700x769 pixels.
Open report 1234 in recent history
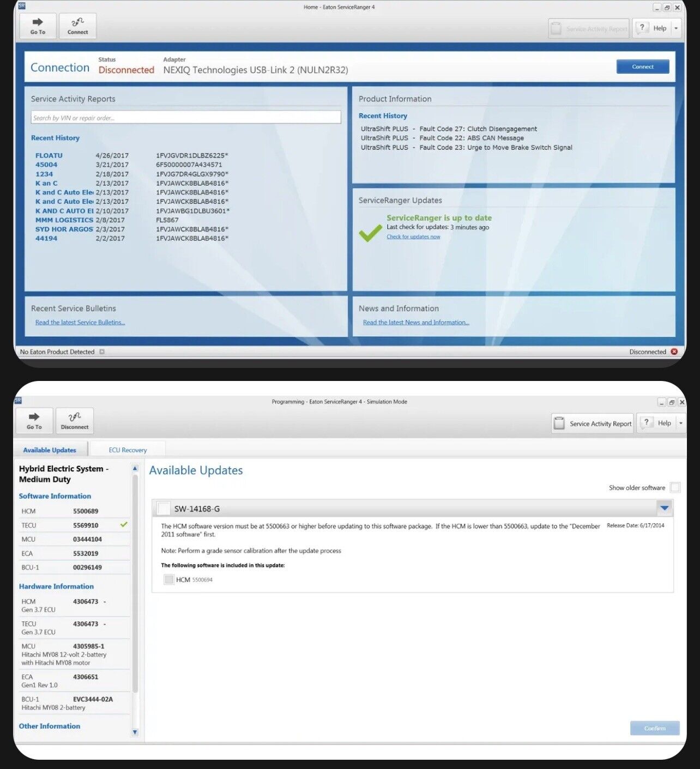coord(44,174)
